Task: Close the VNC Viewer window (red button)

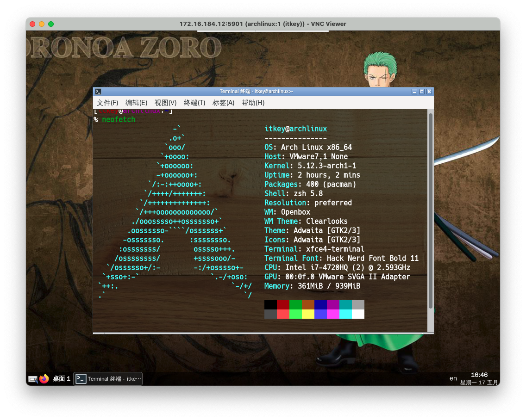Action: pos(32,24)
